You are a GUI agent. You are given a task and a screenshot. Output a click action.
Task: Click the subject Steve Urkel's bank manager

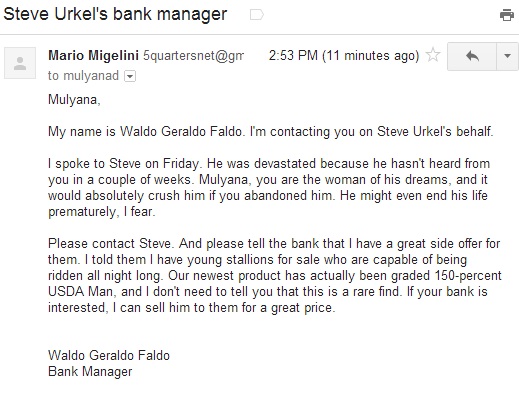[115, 14]
